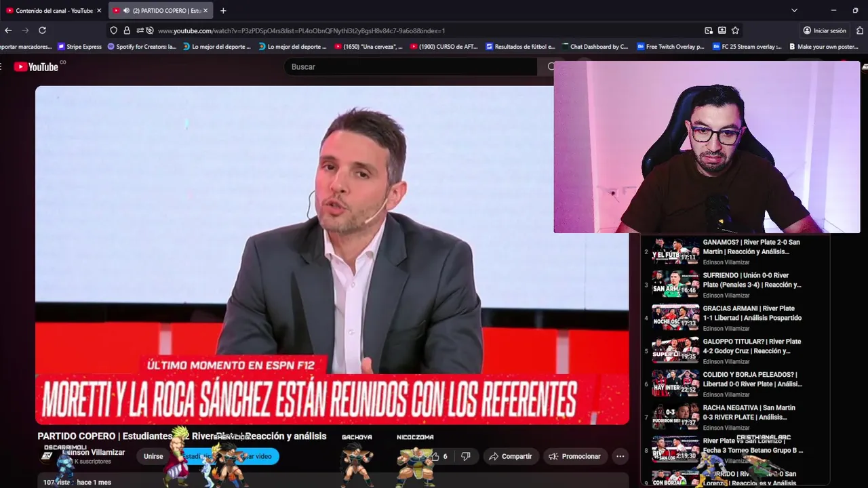Click thumbnail with 22:52 duration

coord(675,384)
